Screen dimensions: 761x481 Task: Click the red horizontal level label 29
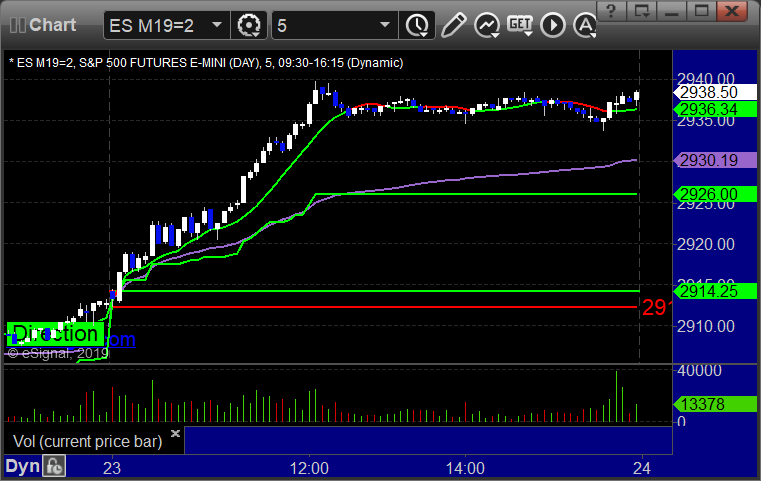coord(657,307)
